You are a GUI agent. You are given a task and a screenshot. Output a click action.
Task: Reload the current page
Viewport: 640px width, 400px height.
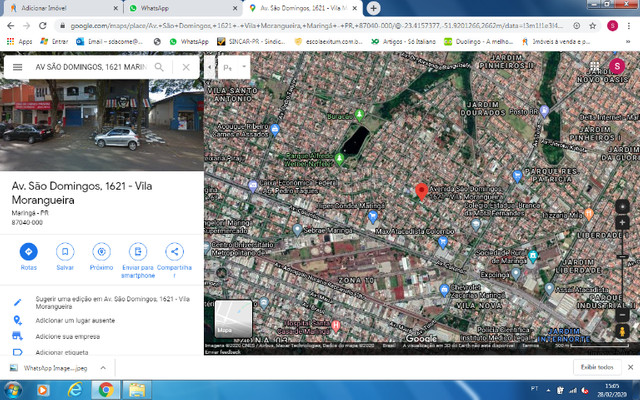[x=42, y=26]
